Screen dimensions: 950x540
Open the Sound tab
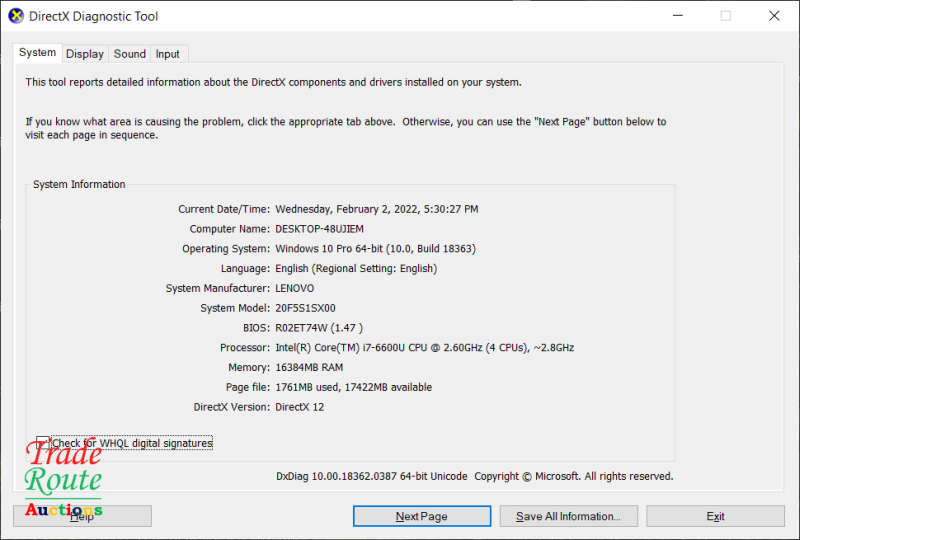click(129, 54)
